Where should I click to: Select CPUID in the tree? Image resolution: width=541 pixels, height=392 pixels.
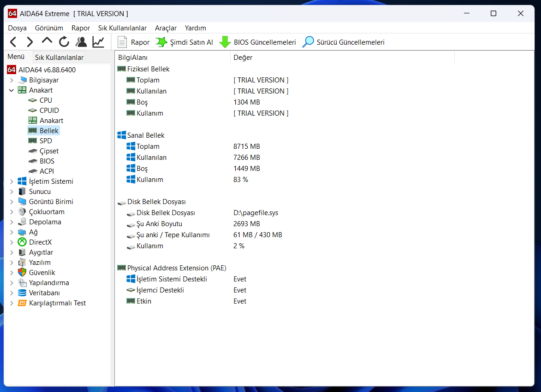(x=49, y=110)
